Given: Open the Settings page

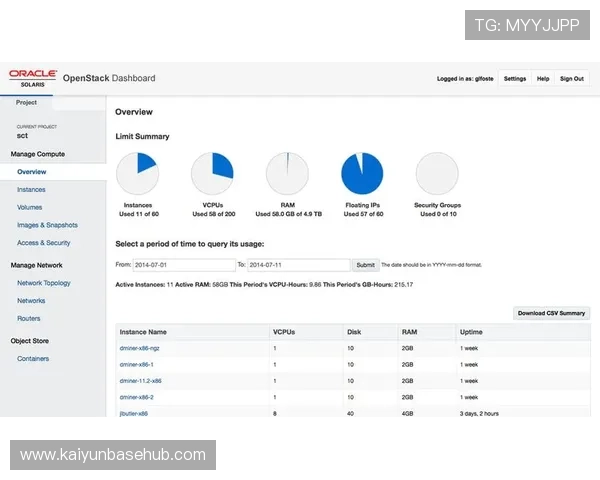Looking at the screenshot, I should [514, 78].
